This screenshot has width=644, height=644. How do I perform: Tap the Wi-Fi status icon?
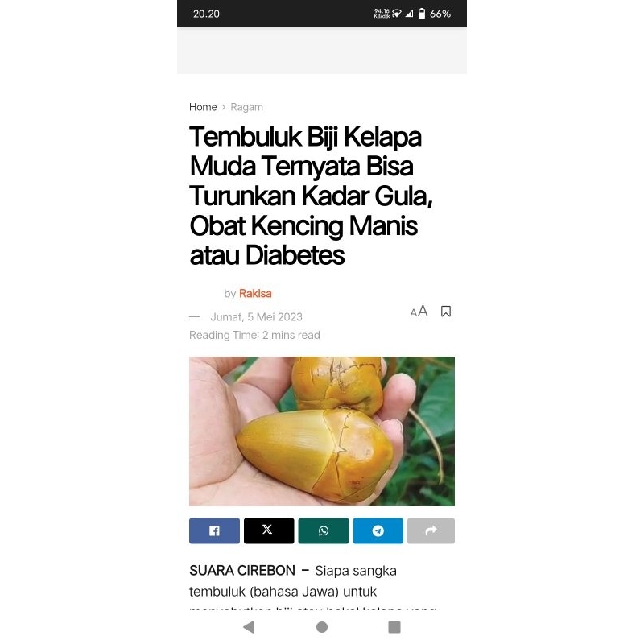coord(397,14)
